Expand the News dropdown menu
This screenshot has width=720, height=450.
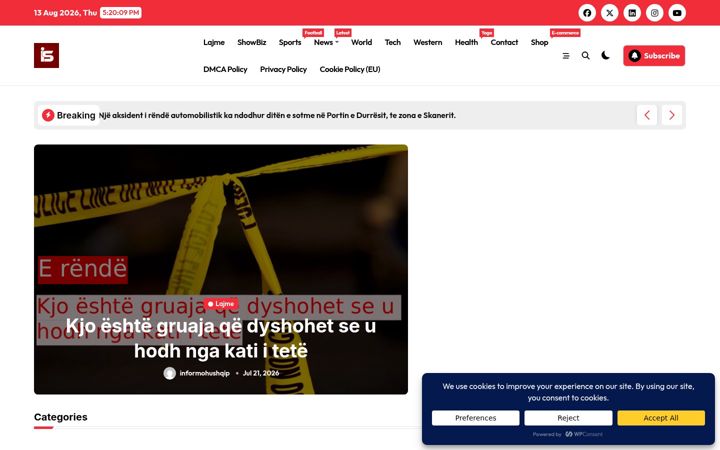(326, 42)
